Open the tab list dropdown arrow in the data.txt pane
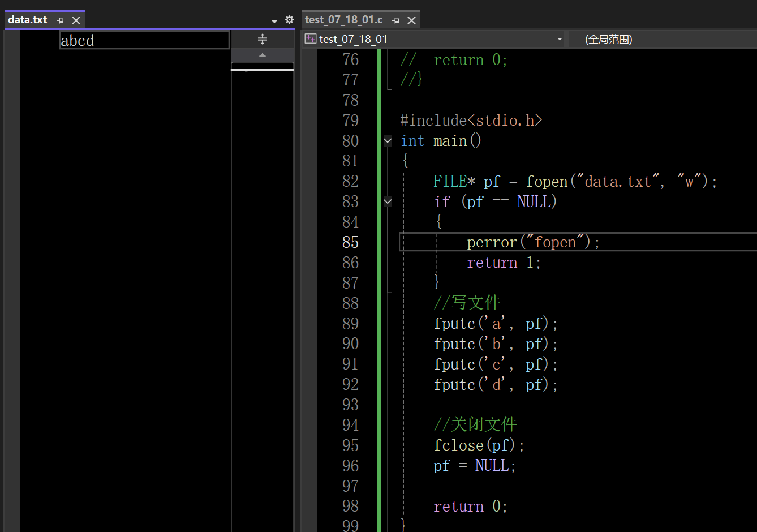The width and height of the screenshot is (757, 532). (x=274, y=21)
